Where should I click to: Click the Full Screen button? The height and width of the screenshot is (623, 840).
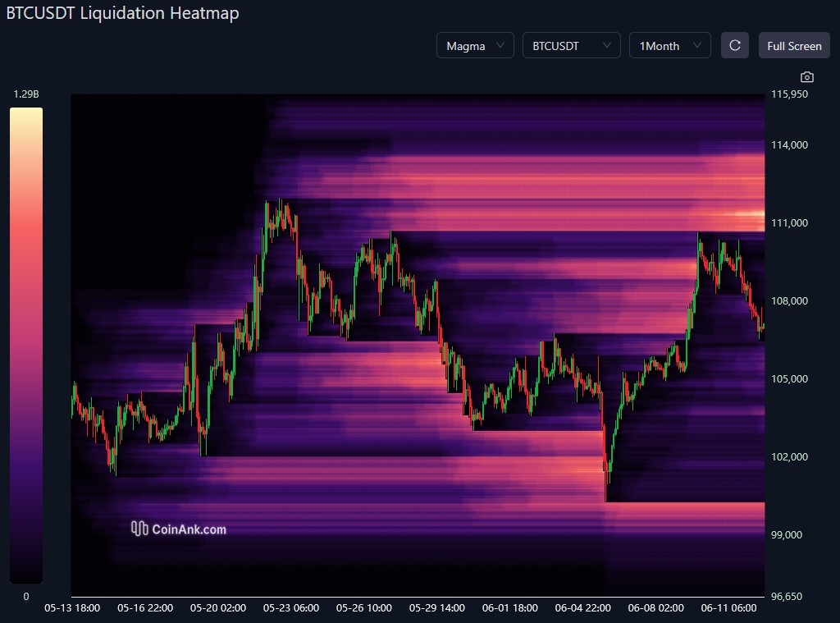click(794, 46)
